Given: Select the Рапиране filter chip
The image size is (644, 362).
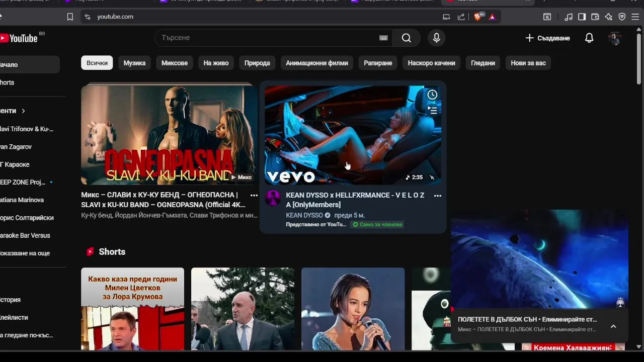Looking at the screenshot, I should pyautogui.click(x=378, y=63).
